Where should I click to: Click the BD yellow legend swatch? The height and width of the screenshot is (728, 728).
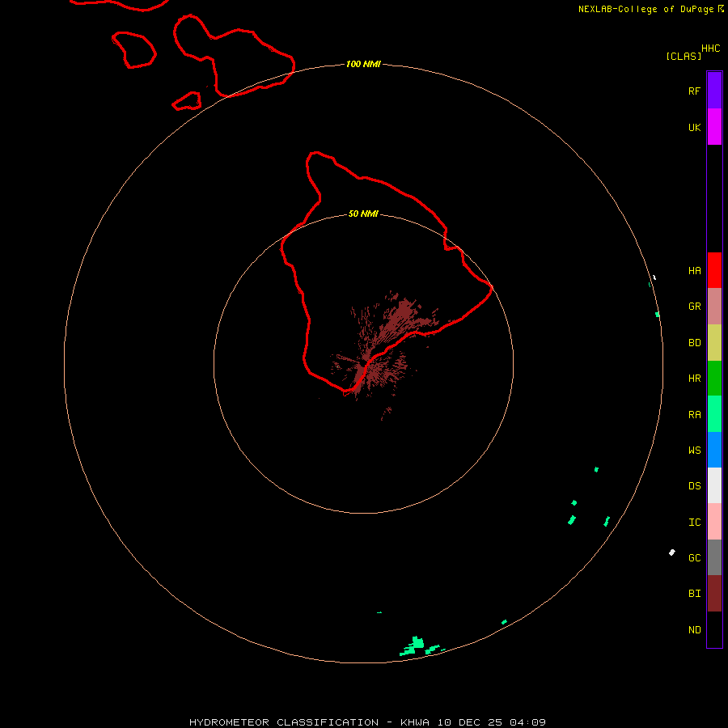tap(714, 343)
